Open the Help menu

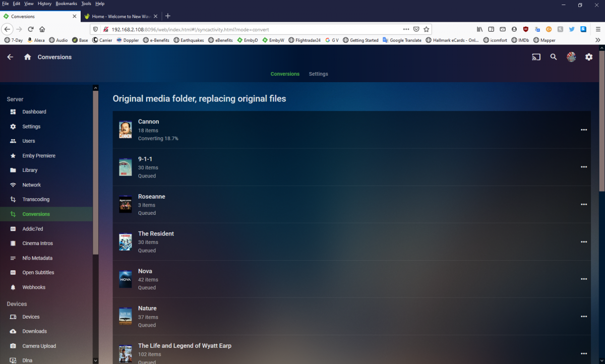coord(100,4)
